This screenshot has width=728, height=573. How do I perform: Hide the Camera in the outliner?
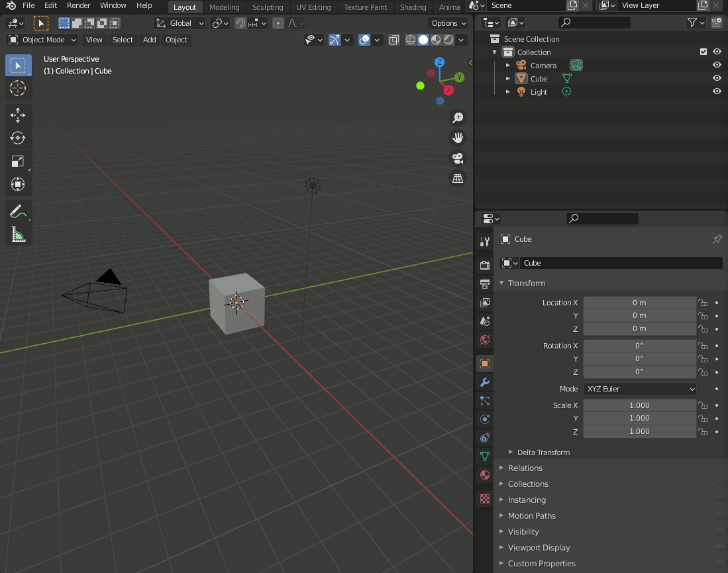click(x=717, y=65)
